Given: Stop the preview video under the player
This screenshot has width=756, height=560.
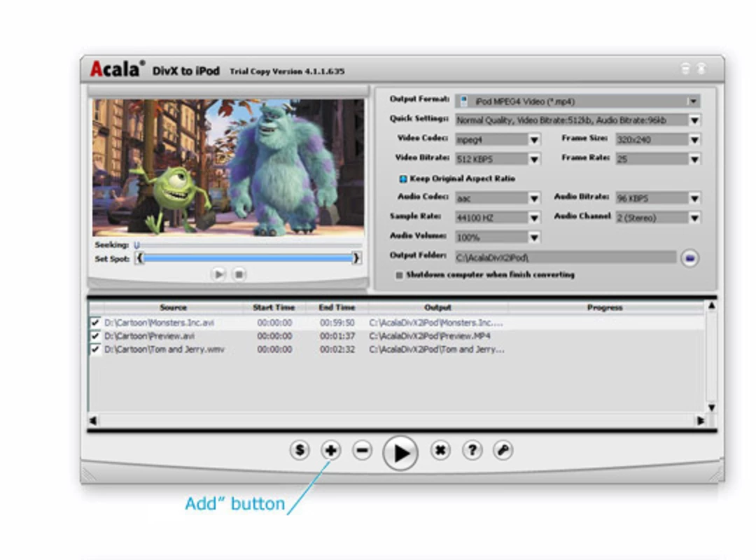Looking at the screenshot, I should click(239, 274).
